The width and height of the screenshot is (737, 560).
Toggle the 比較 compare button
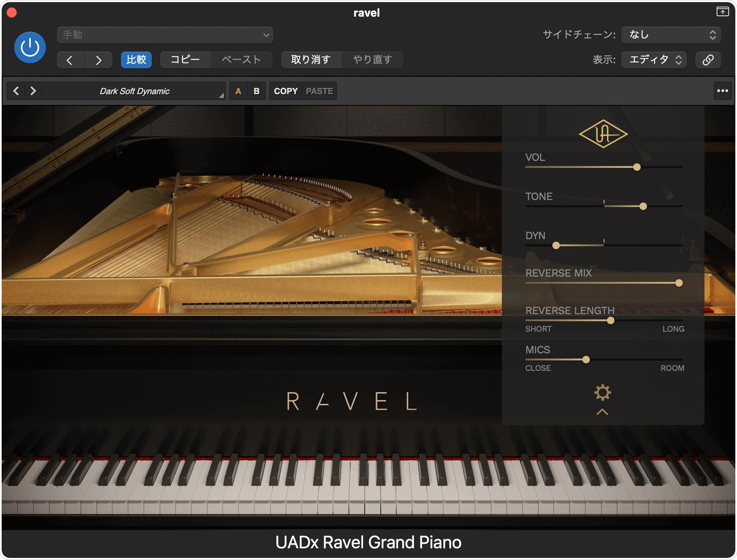pyautogui.click(x=136, y=60)
